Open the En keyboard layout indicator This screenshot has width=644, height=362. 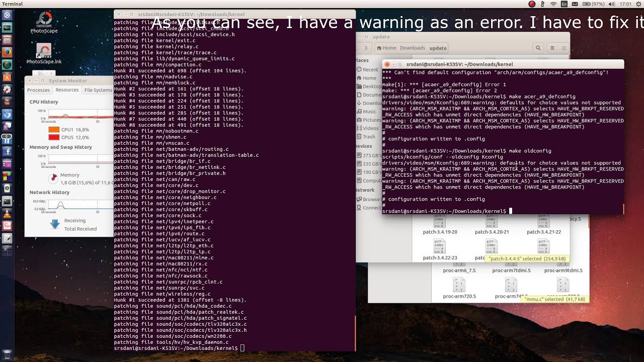pos(564,4)
